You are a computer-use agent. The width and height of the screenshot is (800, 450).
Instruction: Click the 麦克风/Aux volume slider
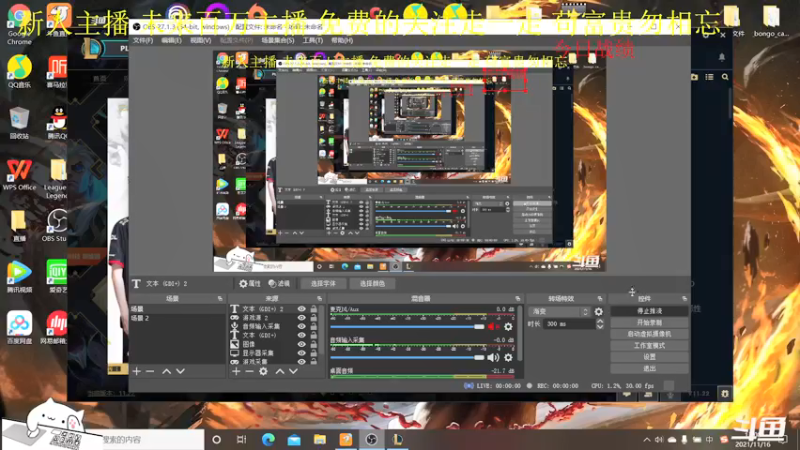(407, 327)
